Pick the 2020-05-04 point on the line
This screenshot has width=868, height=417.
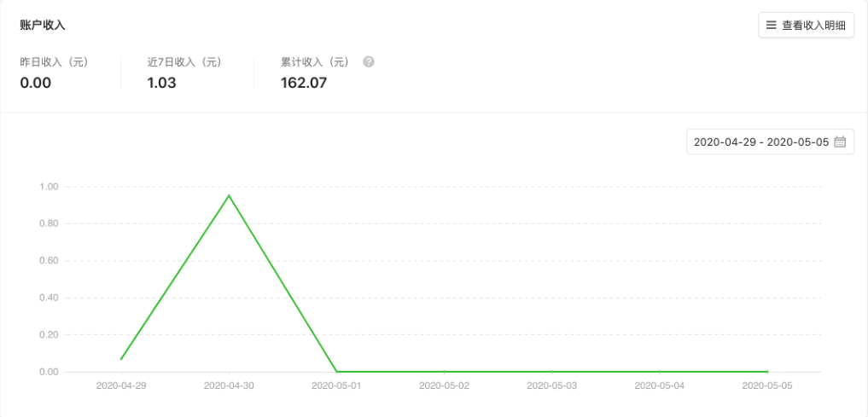click(x=660, y=372)
